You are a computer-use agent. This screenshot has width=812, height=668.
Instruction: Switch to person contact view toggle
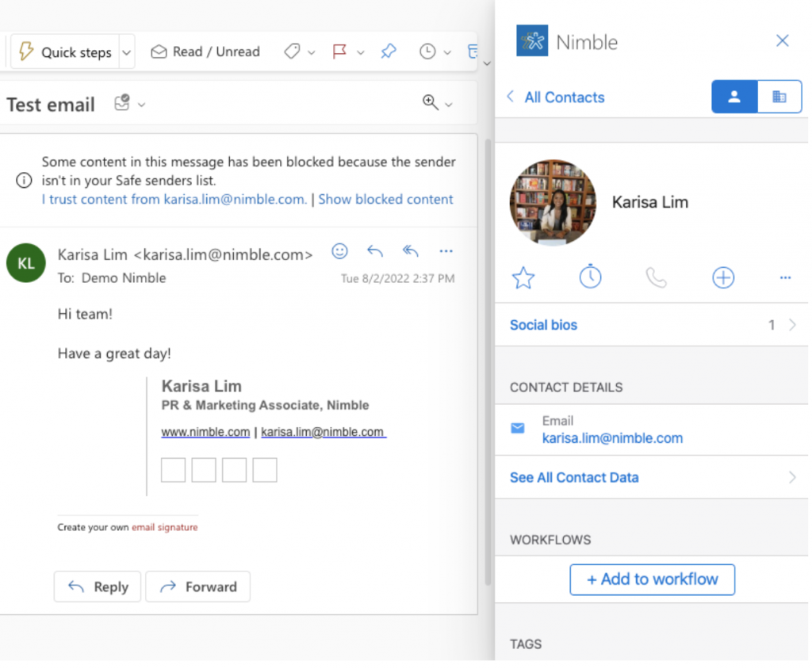click(x=734, y=97)
